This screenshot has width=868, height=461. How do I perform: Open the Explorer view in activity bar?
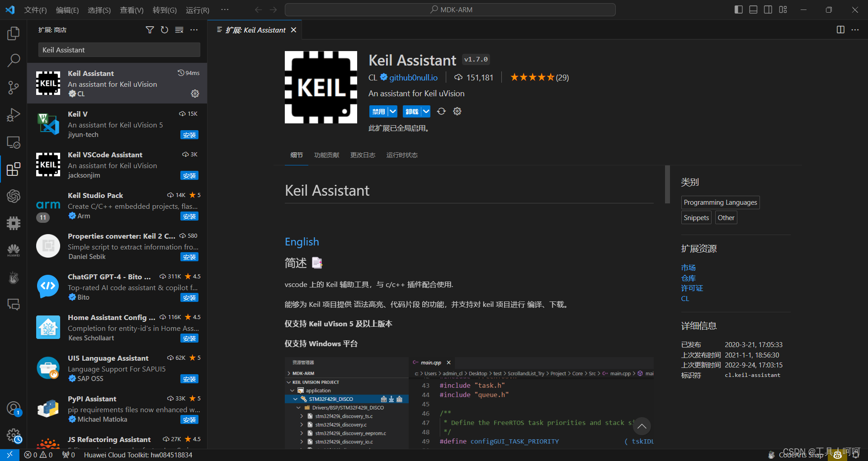pos(14,33)
